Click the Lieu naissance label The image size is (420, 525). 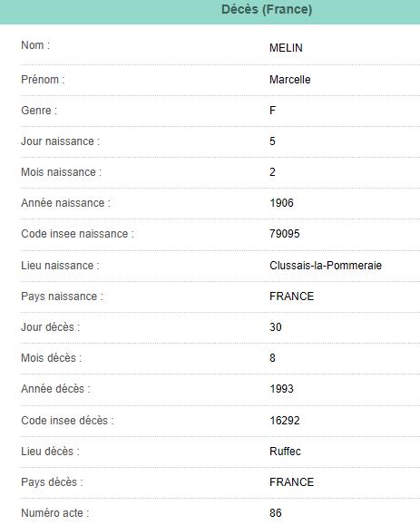point(60,266)
